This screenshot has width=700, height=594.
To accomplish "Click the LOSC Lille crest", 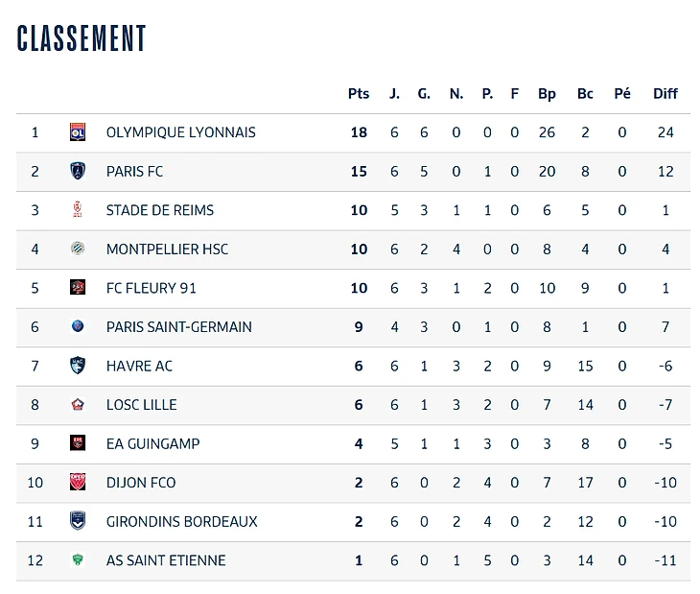I will point(78,405).
